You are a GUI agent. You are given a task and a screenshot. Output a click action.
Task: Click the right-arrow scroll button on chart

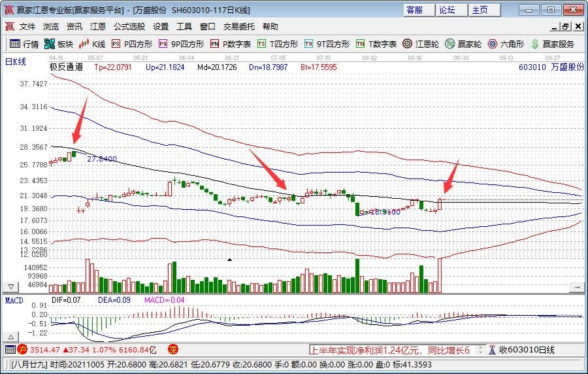coord(577,287)
